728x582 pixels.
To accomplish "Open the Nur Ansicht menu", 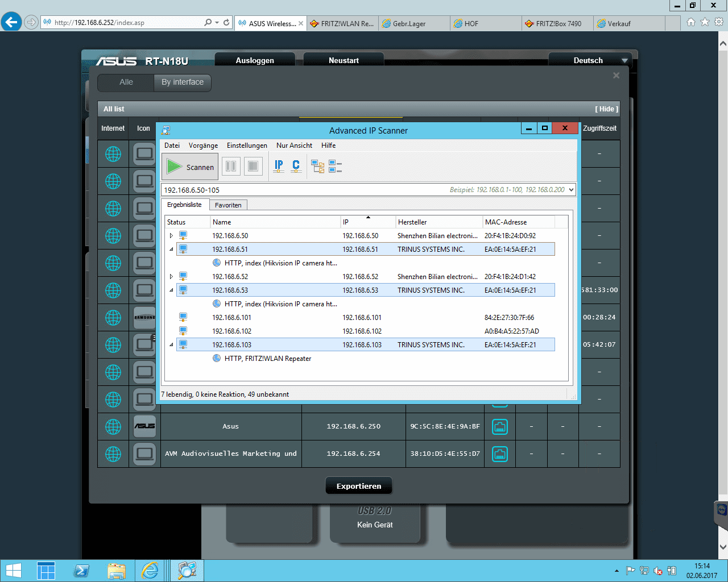I will (x=294, y=145).
